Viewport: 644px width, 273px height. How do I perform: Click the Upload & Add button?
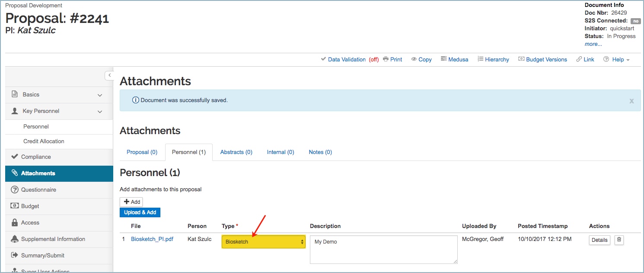coord(140,212)
